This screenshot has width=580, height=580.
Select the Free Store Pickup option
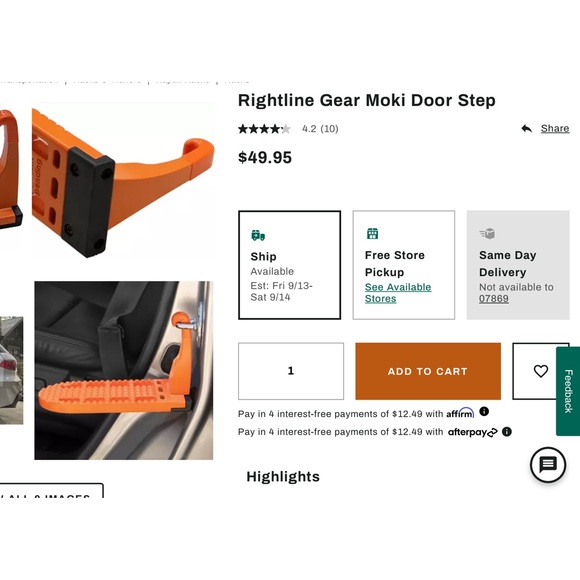click(x=404, y=265)
